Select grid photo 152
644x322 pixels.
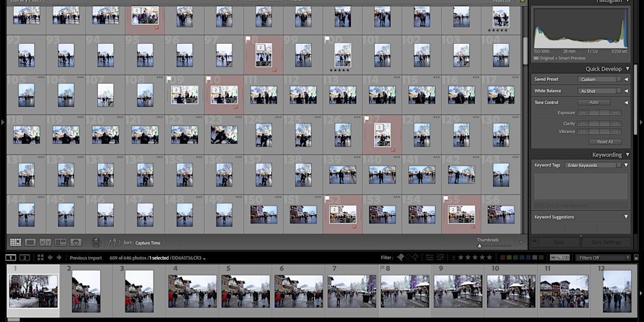(343, 214)
